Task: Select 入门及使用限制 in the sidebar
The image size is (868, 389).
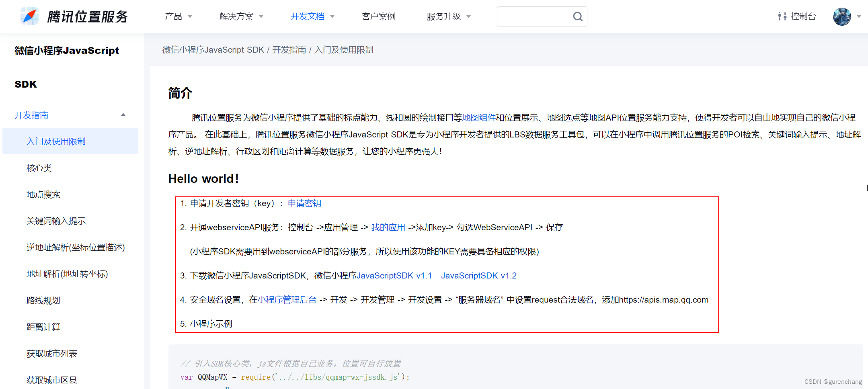Action: pyautogui.click(x=70, y=141)
